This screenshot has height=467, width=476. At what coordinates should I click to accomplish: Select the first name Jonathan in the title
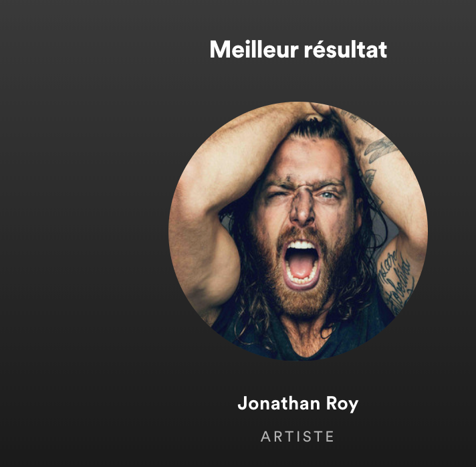[279, 403]
